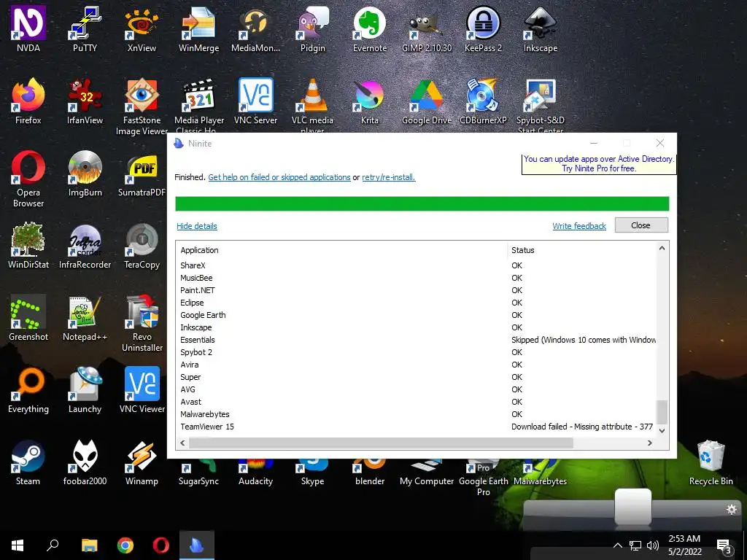Select the WinMerge desktop shortcut

(198, 28)
